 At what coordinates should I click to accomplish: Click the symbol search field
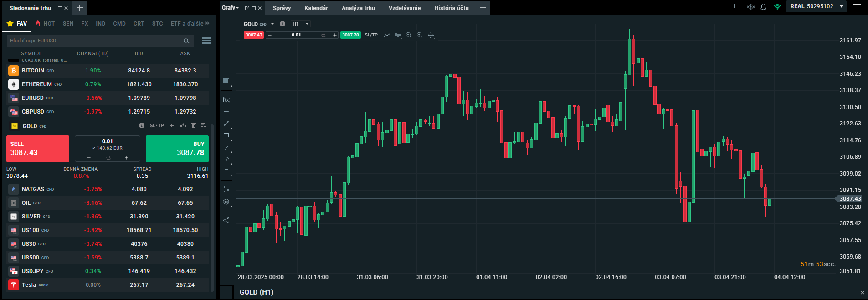[96, 41]
